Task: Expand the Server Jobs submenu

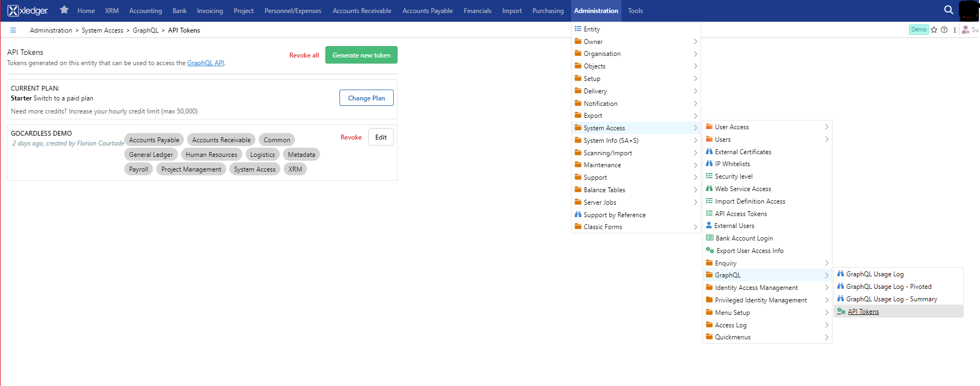Action: pos(600,203)
